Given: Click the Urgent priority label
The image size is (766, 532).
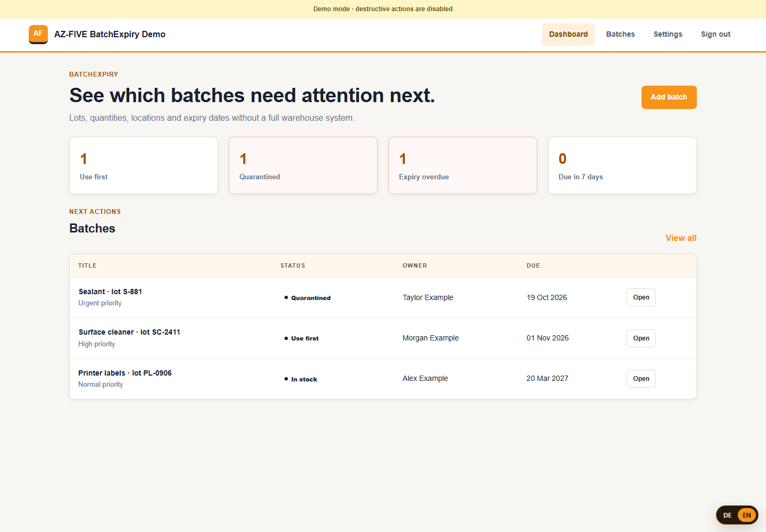Looking at the screenshot, I should click(100, 303).
